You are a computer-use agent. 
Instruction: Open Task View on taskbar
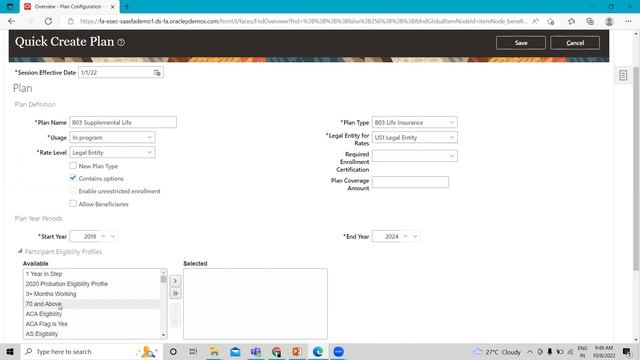click(x=193, y=351)
